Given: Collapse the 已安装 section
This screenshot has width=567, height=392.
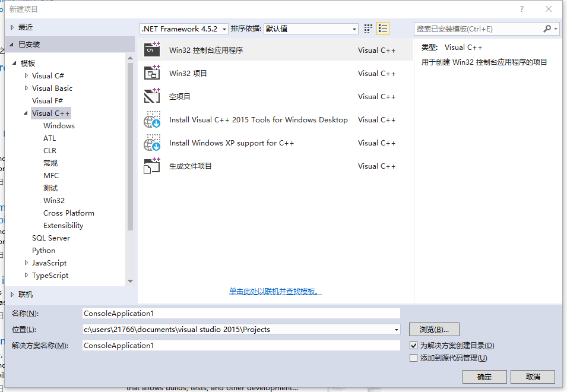Looking at the screenshot, I should point(11,45).
